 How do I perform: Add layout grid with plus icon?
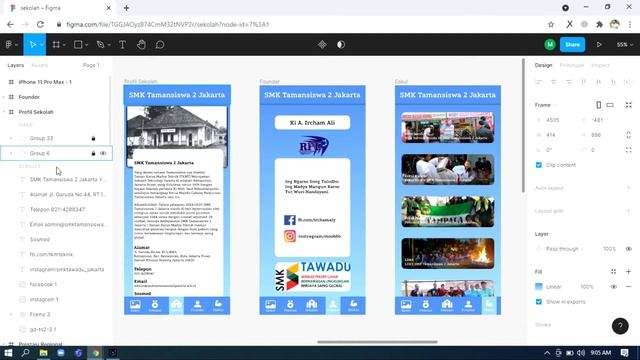point(629,211)
